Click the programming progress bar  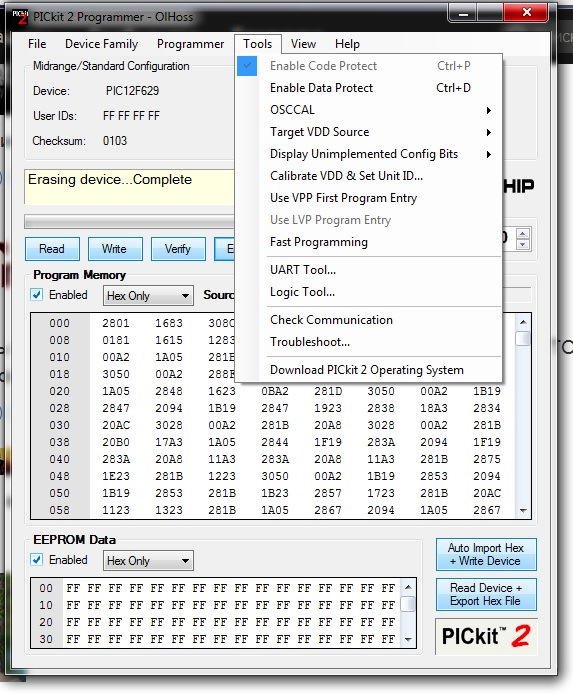pos(129,221)
